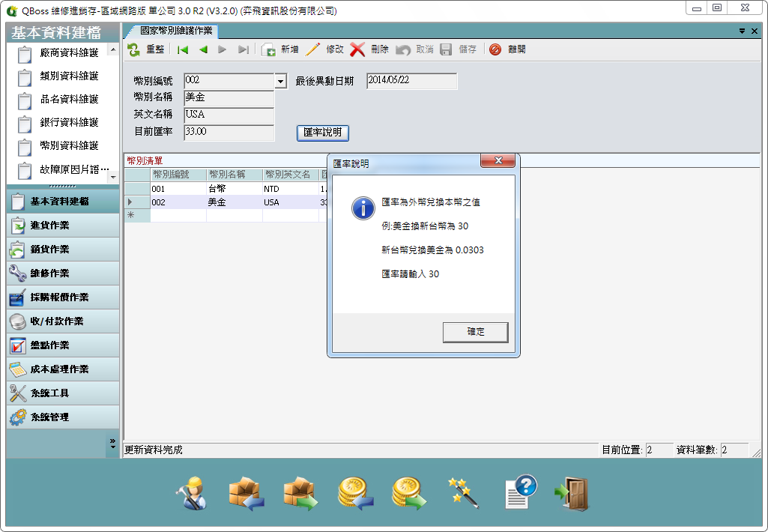Click 確定 in the 匯率說明 dialog

coord(475,332)
